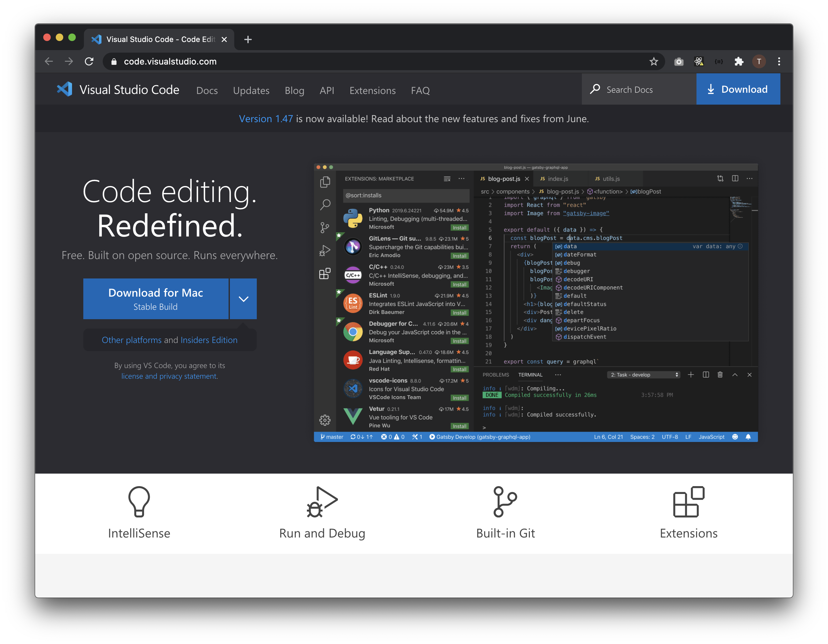Screen dimensions: 828x644
Task: Go to the Blog page
Action: (x=295, y=90)
